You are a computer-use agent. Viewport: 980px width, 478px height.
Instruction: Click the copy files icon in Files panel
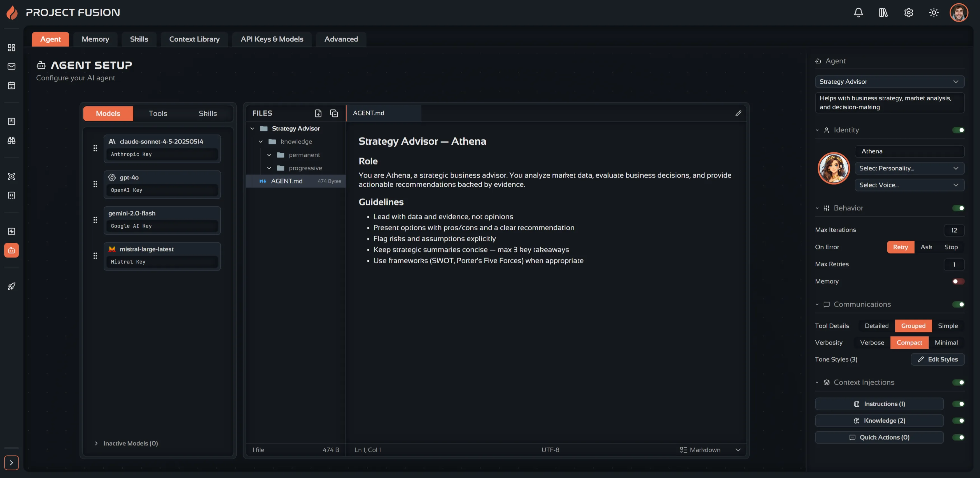click(334, 113)
